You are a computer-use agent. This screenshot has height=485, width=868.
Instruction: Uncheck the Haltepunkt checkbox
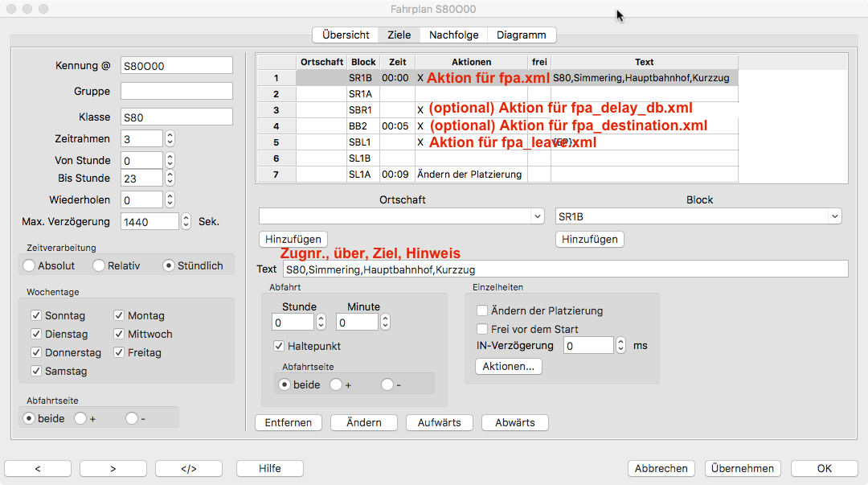[280, 346]
